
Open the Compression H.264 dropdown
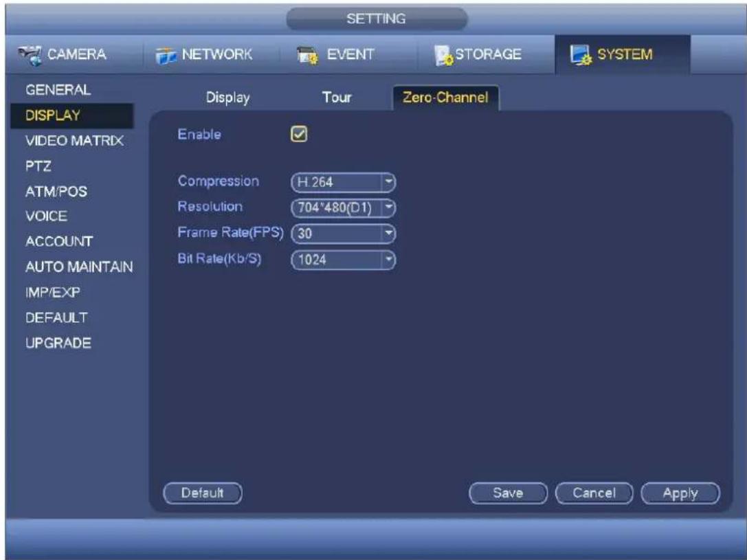click(x=343, y=182)
